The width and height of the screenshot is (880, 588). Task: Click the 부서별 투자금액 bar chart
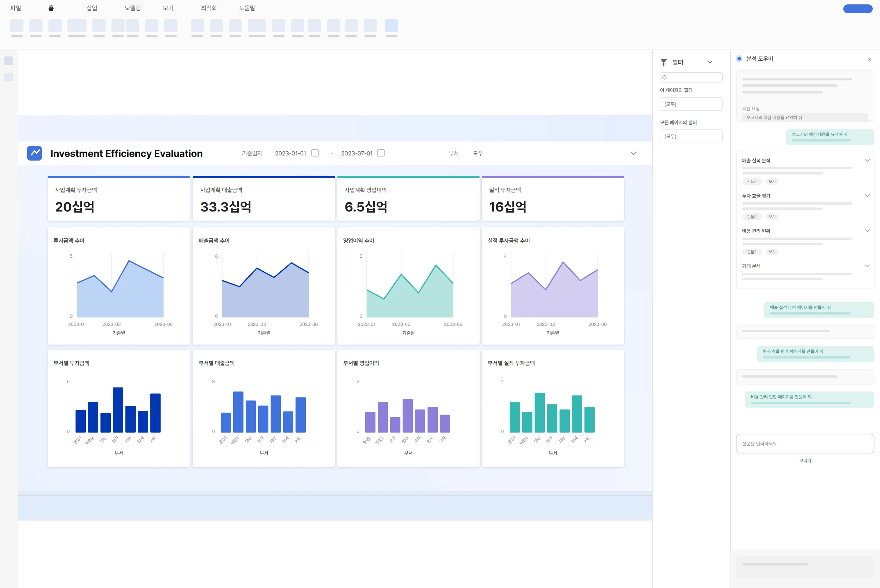[118, 408]
